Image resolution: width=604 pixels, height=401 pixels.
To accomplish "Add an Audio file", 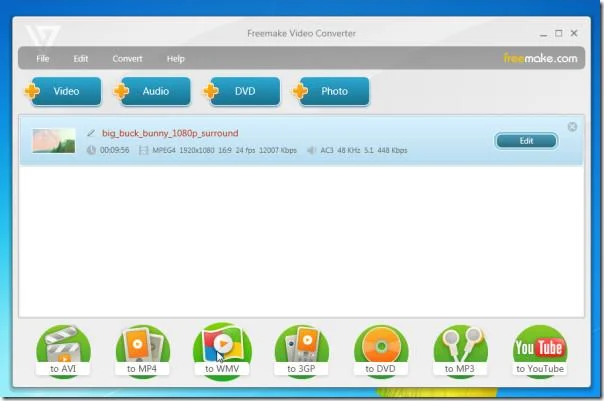I will tap(152, 91).
